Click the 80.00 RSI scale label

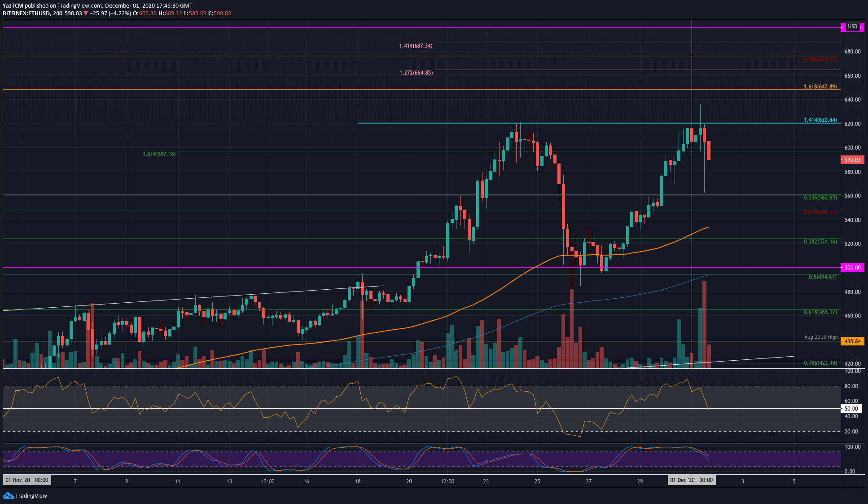pyautogui.click(x=851, y=386)
